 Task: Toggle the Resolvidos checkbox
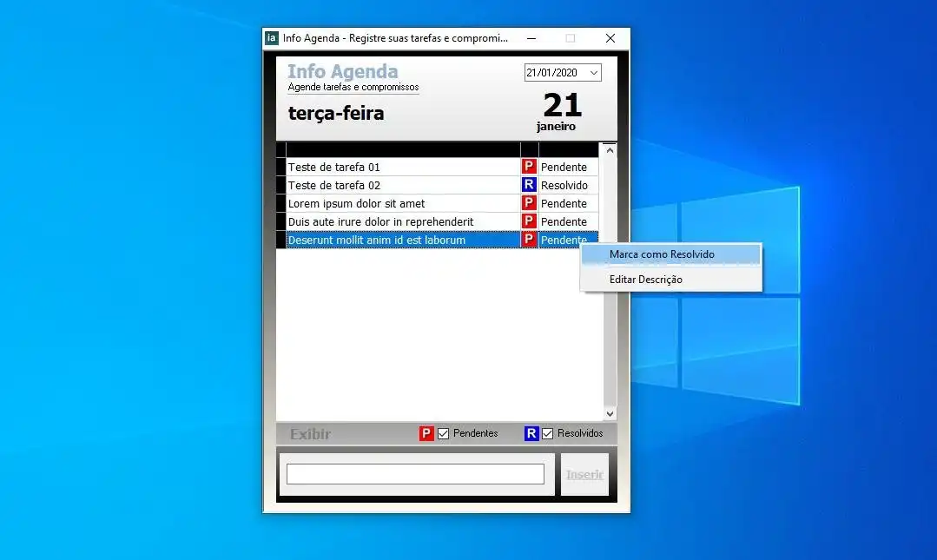(x=547, y=433)
